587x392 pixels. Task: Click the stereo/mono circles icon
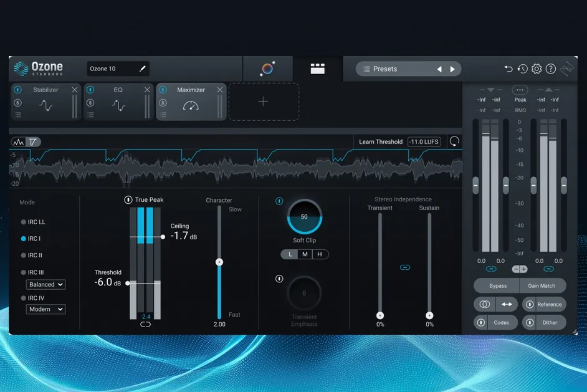click(x=484, y=304)
